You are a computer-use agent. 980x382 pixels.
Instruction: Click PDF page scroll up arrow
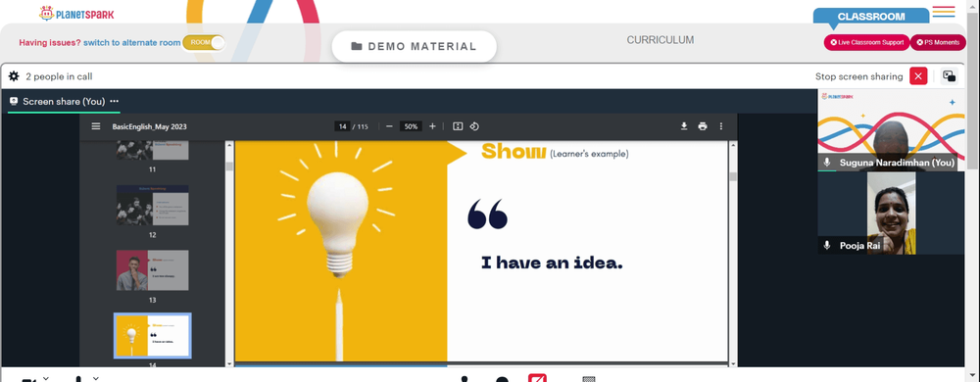[x=733, y=145]
